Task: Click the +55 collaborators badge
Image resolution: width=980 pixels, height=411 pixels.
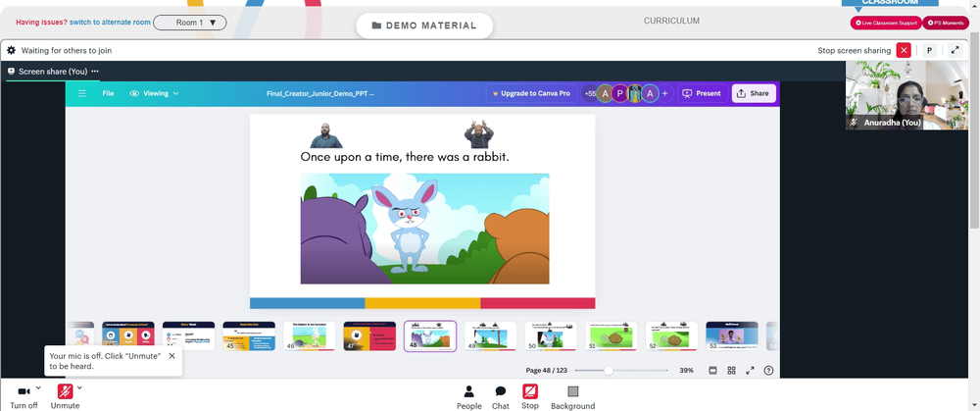Action: pyautogui.click(x=589, y=93)
